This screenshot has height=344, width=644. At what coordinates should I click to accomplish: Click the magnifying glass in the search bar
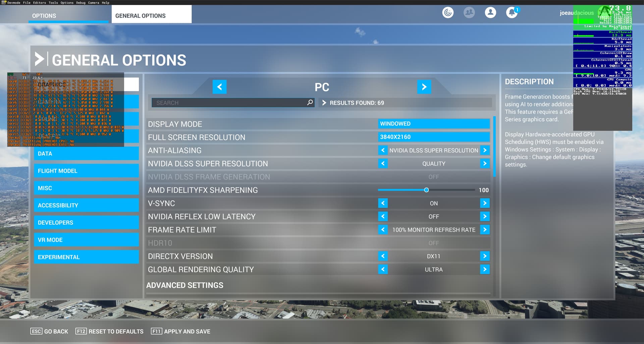[309, 103]
